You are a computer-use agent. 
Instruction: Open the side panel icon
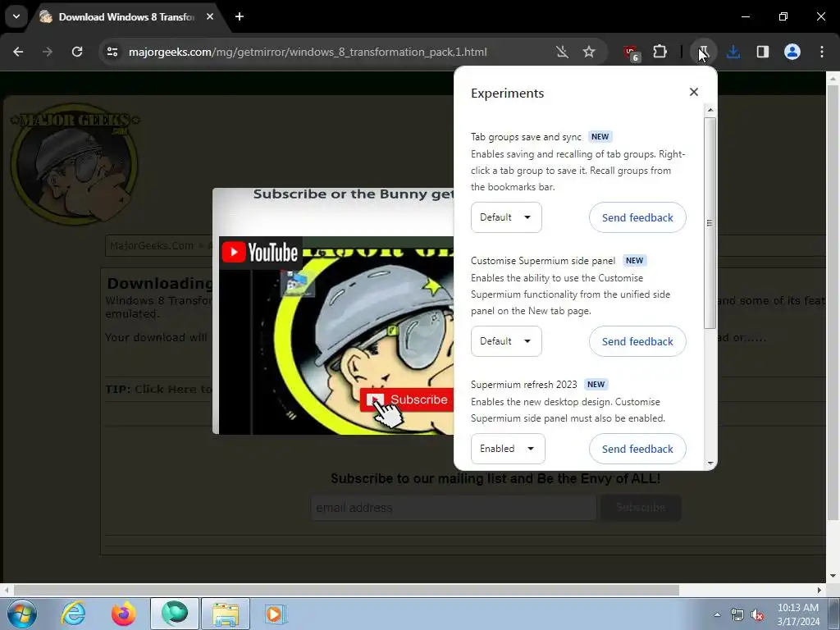[763, 52]
